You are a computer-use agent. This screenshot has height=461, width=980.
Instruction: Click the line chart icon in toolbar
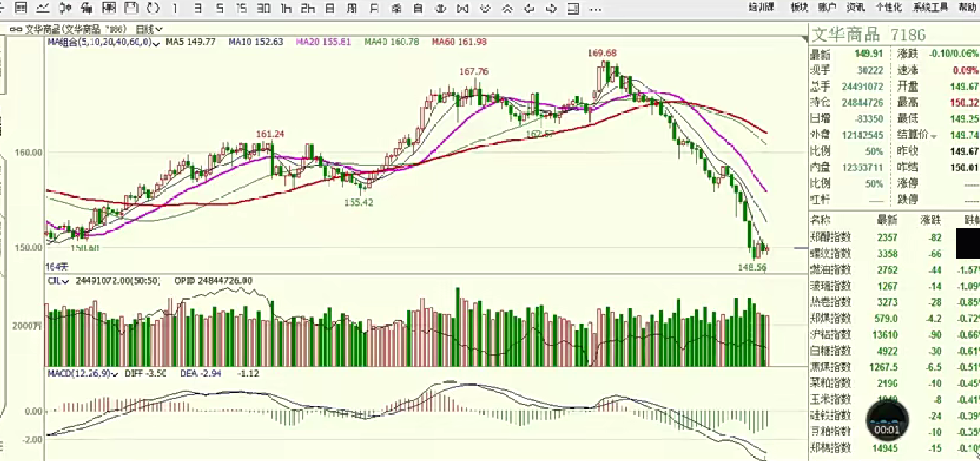[x=42, y=8]
